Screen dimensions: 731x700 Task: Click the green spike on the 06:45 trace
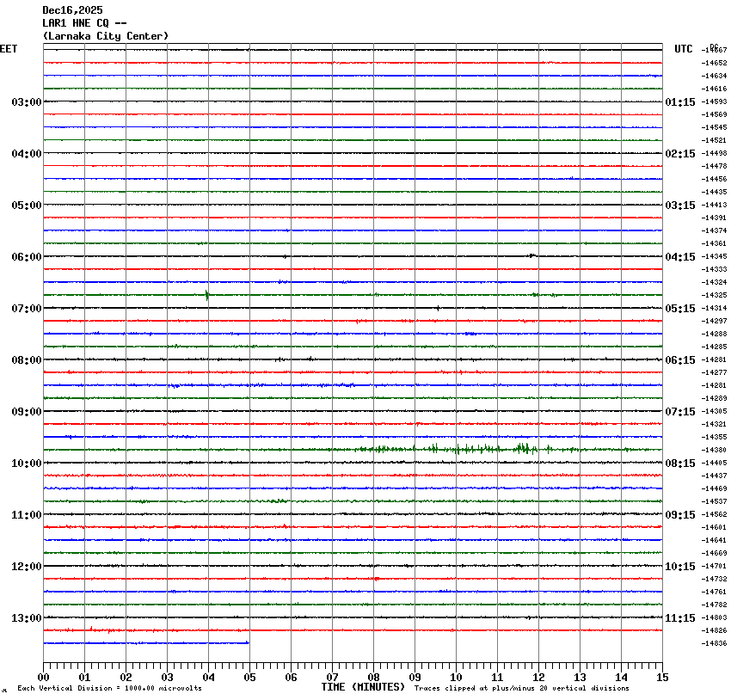click(x=207, y=295)
